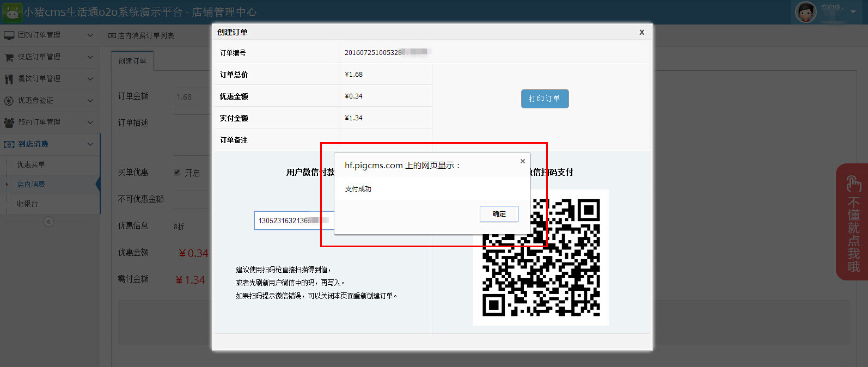
Task: Open the user account dropdown arrow
Action: [853, 11]
